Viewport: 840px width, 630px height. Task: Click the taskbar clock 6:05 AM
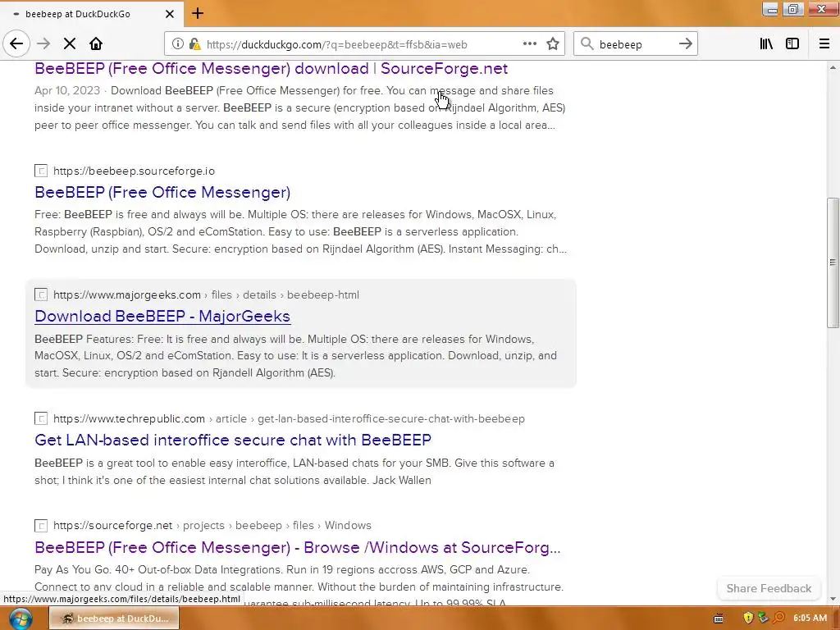(810, 619)
